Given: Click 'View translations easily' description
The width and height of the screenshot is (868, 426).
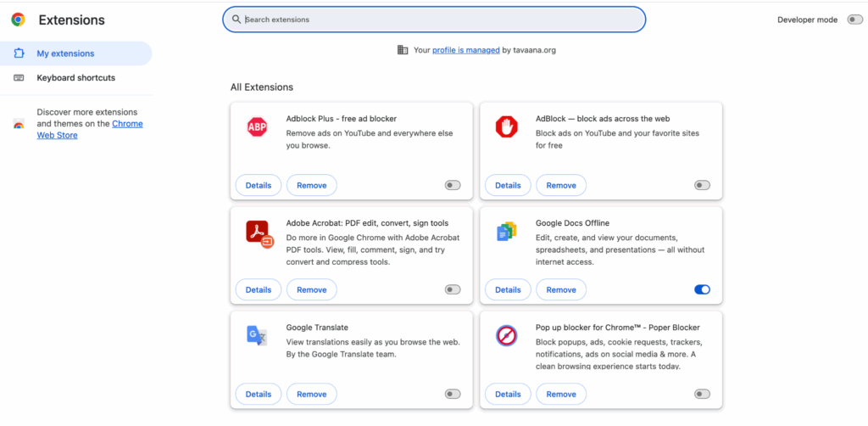Looking at the screenshot, I should [x=373, y=348].
